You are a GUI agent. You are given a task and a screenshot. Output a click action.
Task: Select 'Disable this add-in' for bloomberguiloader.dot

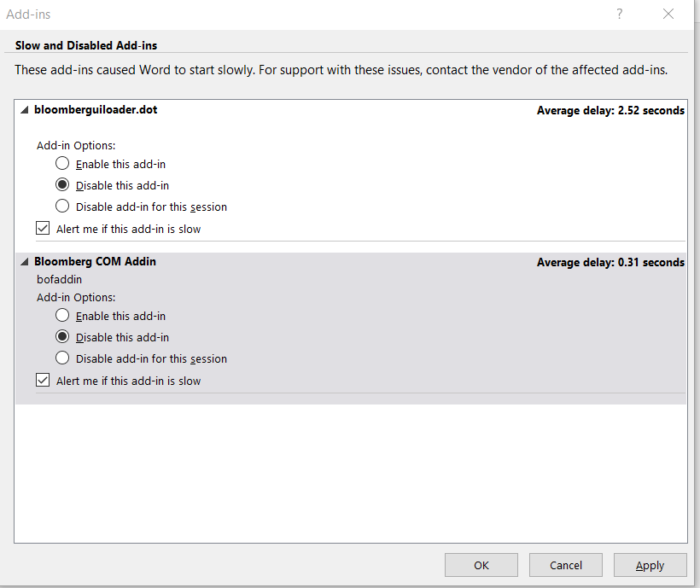tap(61, 184)
